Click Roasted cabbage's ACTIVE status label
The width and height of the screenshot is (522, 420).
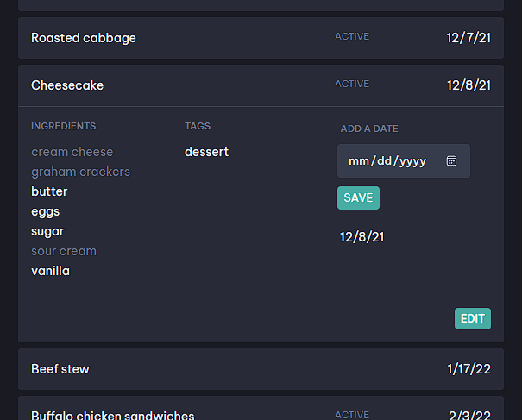[x=352, y=36]
